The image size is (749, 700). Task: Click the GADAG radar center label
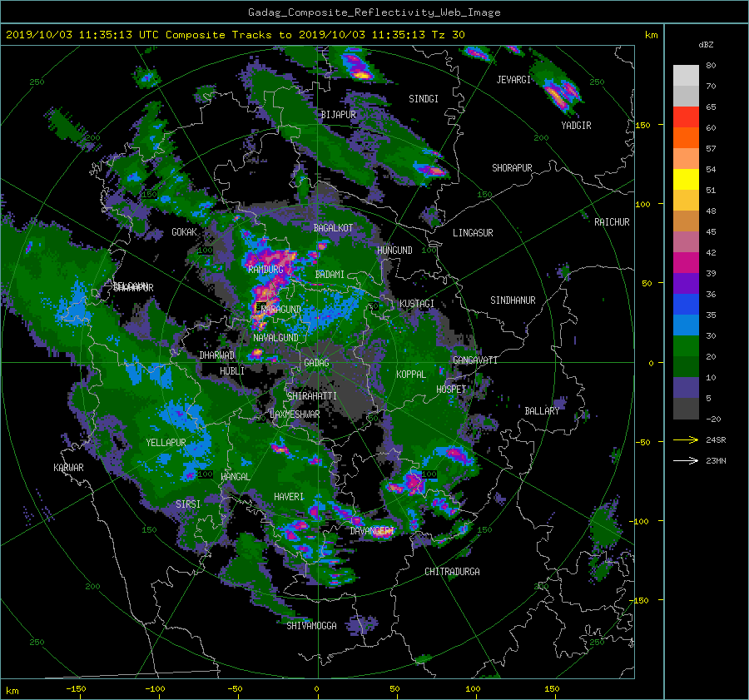(316, 363)
